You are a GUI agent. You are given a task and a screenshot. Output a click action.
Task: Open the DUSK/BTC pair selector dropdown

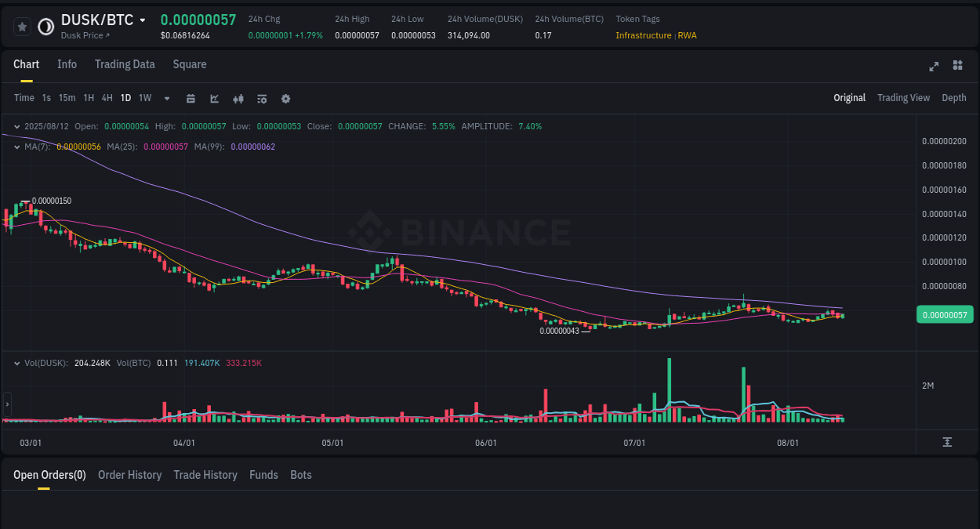pyautogui.click(x=142, y=20)
